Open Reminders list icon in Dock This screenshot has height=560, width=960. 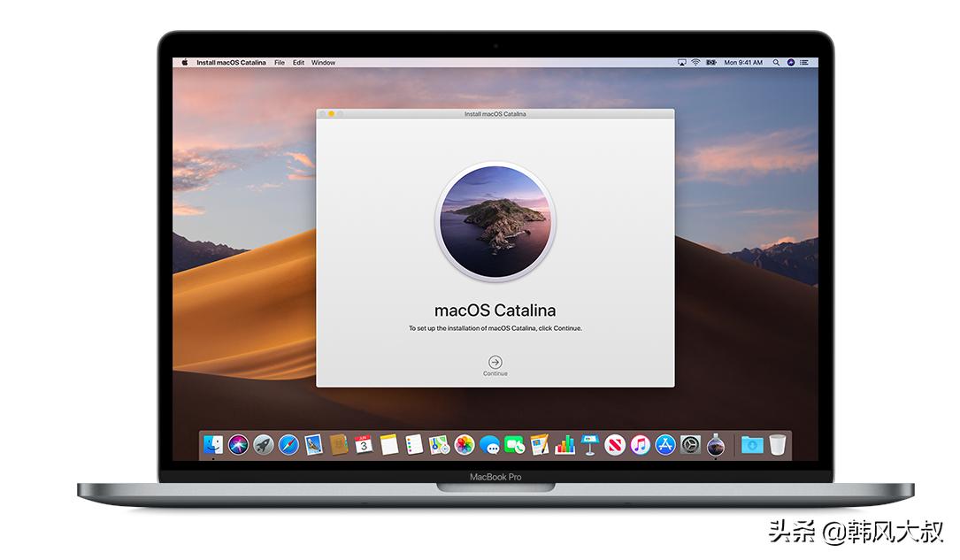tap(414, 445)
